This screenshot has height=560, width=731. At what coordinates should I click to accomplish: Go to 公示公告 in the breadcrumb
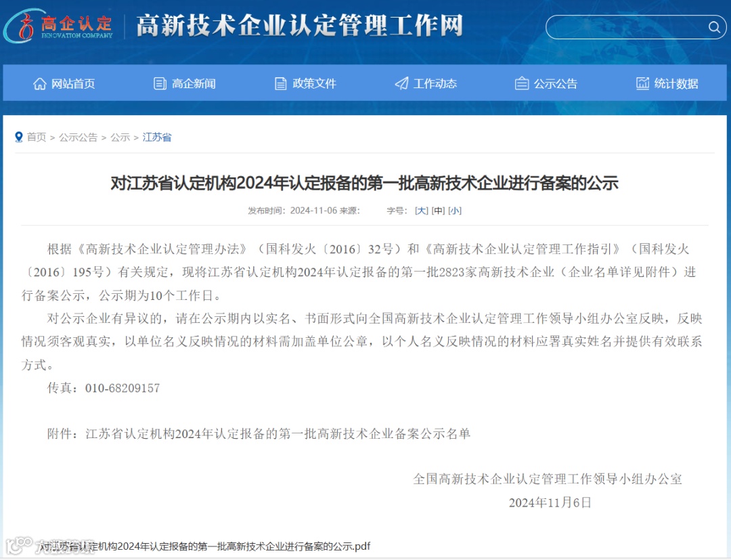[x=78, y=137]
